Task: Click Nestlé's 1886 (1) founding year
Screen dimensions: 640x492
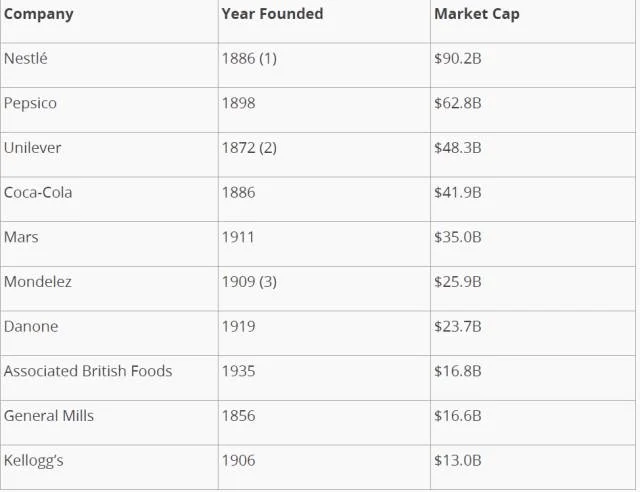Action: (249, 59)
